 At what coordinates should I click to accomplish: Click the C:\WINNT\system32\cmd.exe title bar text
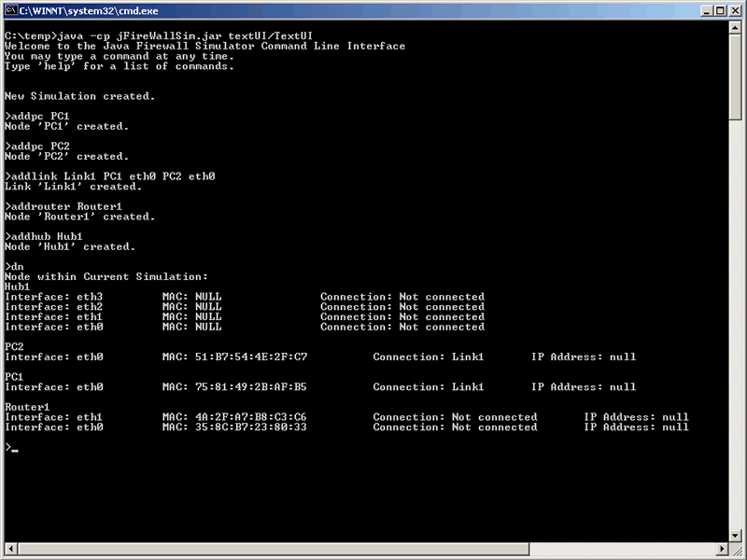pos(88,10)
